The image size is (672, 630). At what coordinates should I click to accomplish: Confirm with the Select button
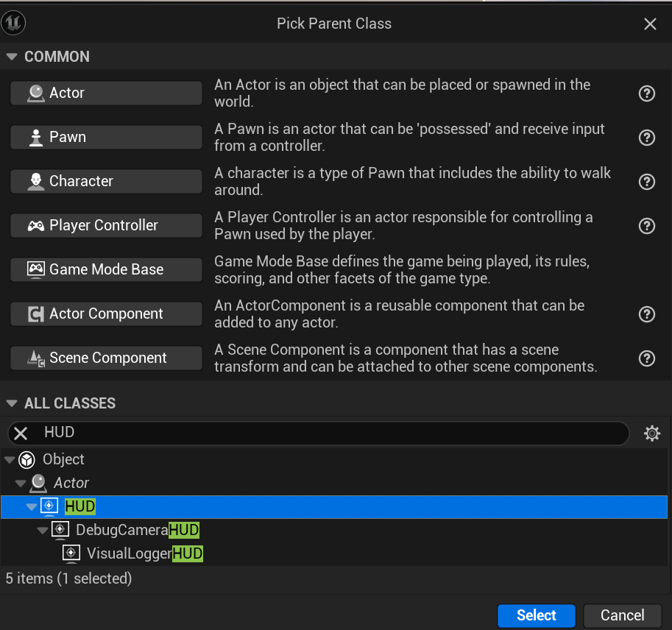pos(536,615)
